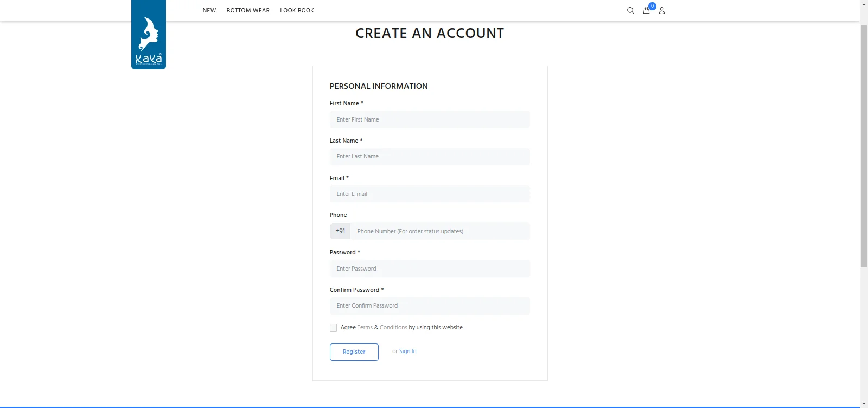This screenshot has height=408, width=868.
Task: Click the +91 country code prefix
Action: [x=340, y=231]
